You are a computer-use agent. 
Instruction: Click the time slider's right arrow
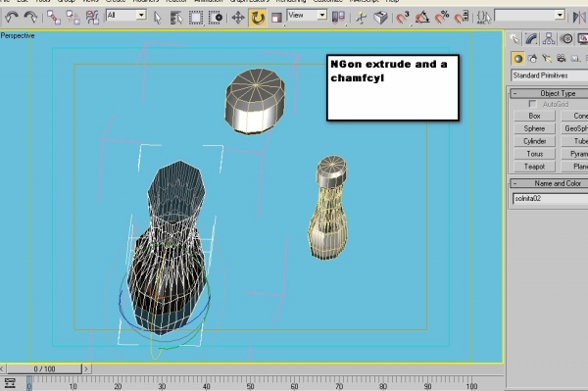tap(86, 368)
